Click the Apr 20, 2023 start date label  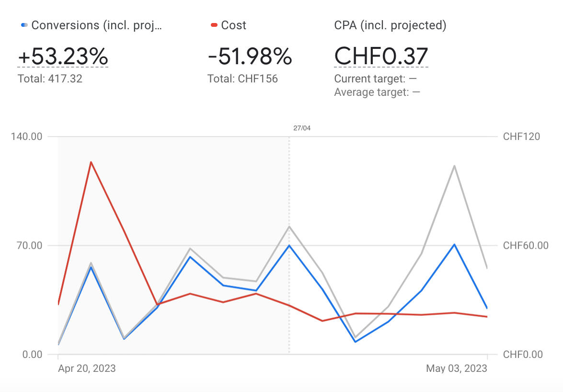pos(87,369)
